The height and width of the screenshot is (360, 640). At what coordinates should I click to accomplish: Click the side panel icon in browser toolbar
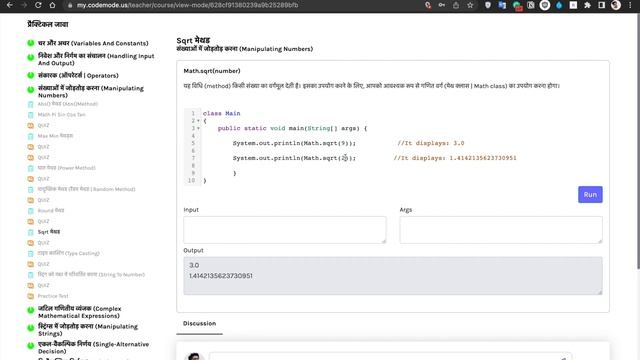point(601,5)
